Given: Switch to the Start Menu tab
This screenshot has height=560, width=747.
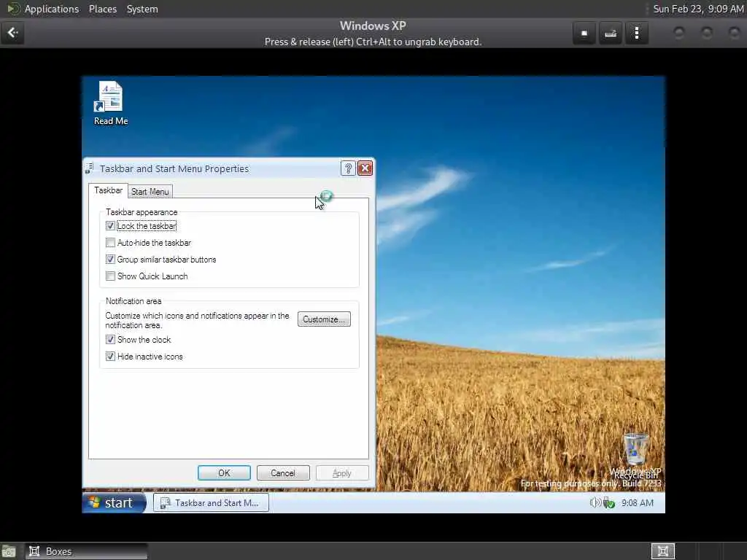Looking at the screenshot, I should pos(150,192).
